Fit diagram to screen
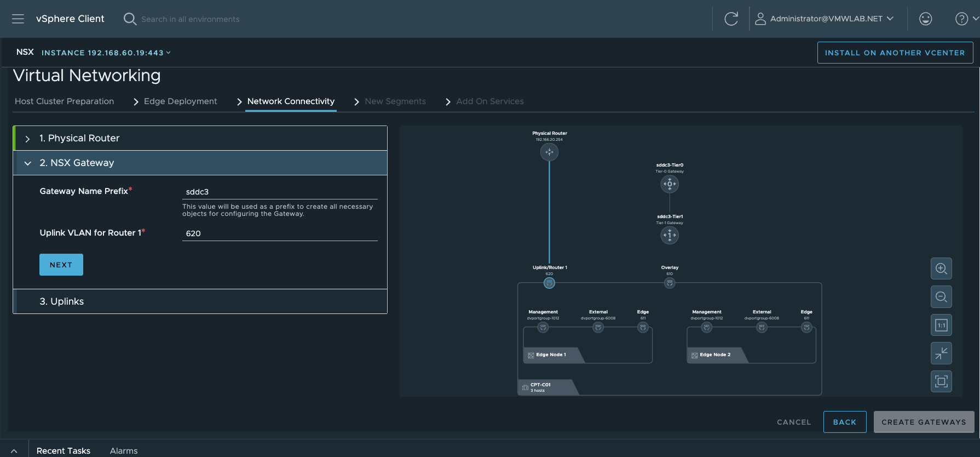This screenshot has width=980, height=457. pyautogui.click(x=941, y=381)
